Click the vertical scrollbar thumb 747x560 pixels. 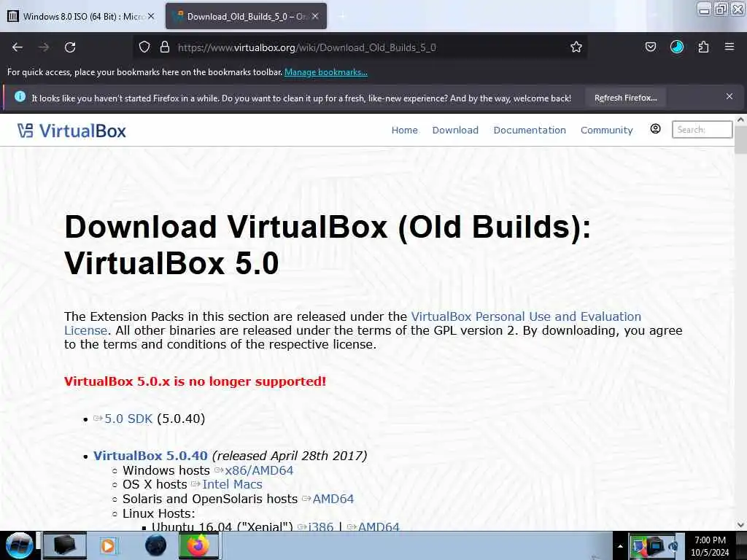click(x=740, y=140)
